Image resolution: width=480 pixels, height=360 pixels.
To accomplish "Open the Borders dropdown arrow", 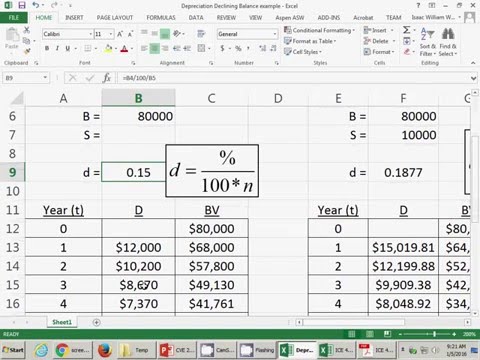I will [96, 49].
